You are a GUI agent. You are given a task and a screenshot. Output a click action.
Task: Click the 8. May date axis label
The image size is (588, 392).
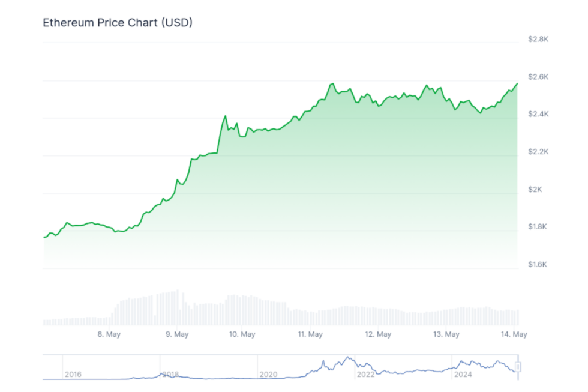109,334
